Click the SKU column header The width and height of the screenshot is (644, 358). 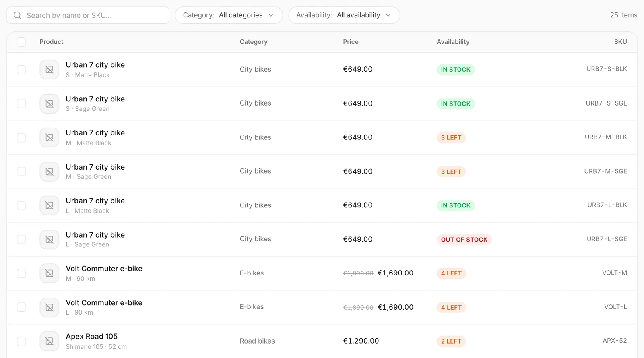(620, 42)
